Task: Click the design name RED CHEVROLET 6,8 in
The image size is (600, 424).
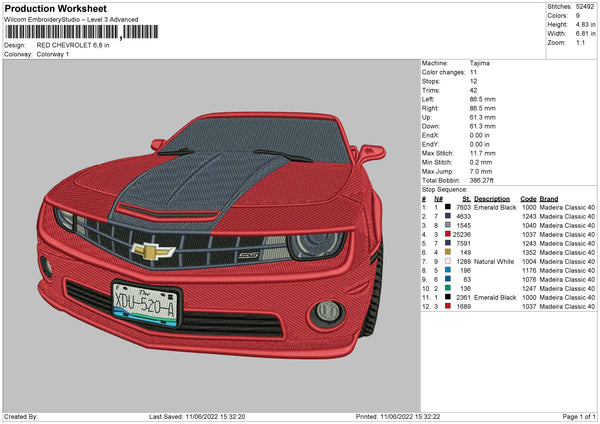Action: pyautogui.click(x=73, y=45)
